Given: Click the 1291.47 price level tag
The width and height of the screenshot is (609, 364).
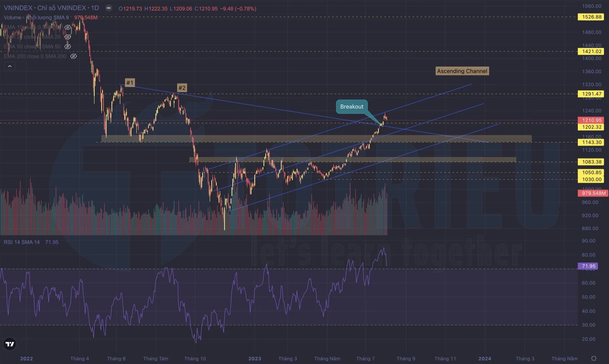Looking at the screenshot, I should [x=591, y=94].
